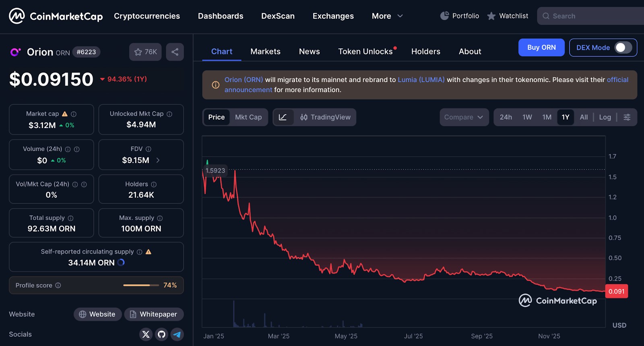Image resolution: width=644 pixels, height=346 pixels.
Task: Expand FDV details chevron
Action: point(158,160)
